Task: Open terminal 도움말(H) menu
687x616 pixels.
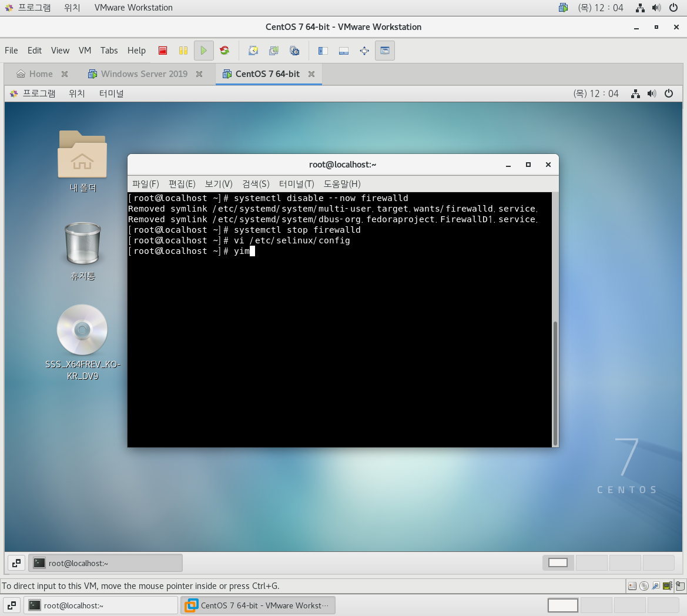Action: (x=342, y=184)
